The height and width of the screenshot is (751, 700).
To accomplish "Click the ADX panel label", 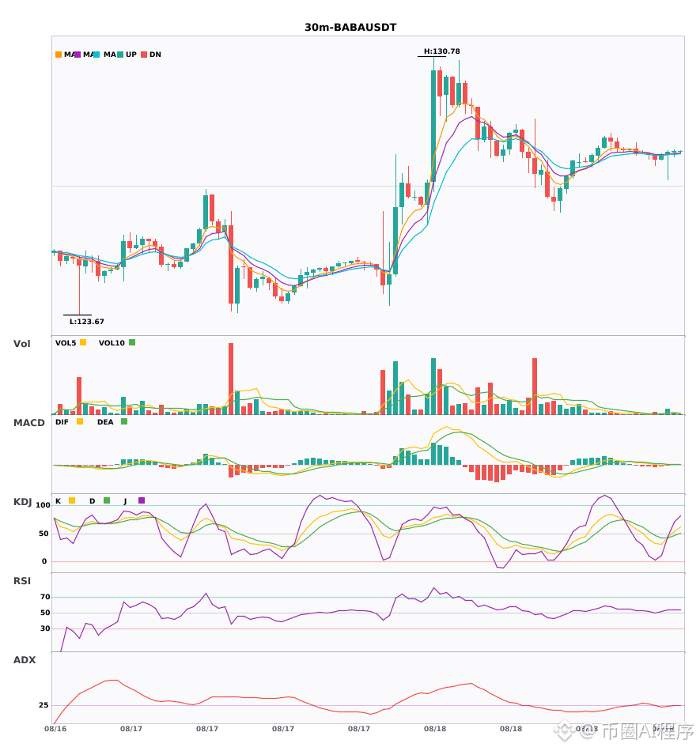I will (25, 660).
